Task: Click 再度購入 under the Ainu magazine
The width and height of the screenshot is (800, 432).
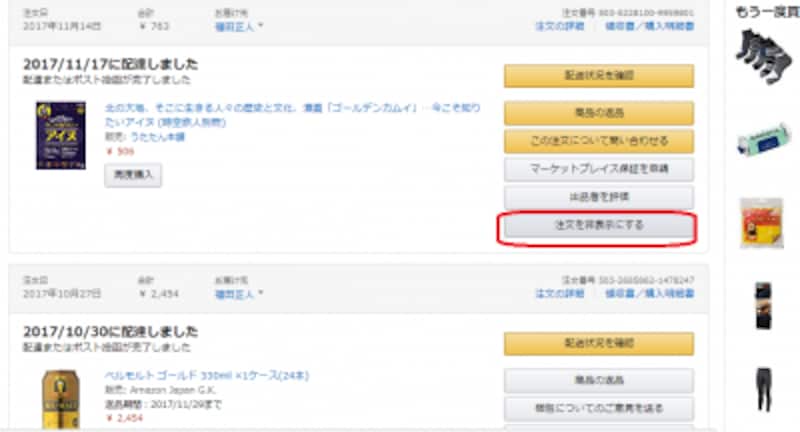Action: 133,175
